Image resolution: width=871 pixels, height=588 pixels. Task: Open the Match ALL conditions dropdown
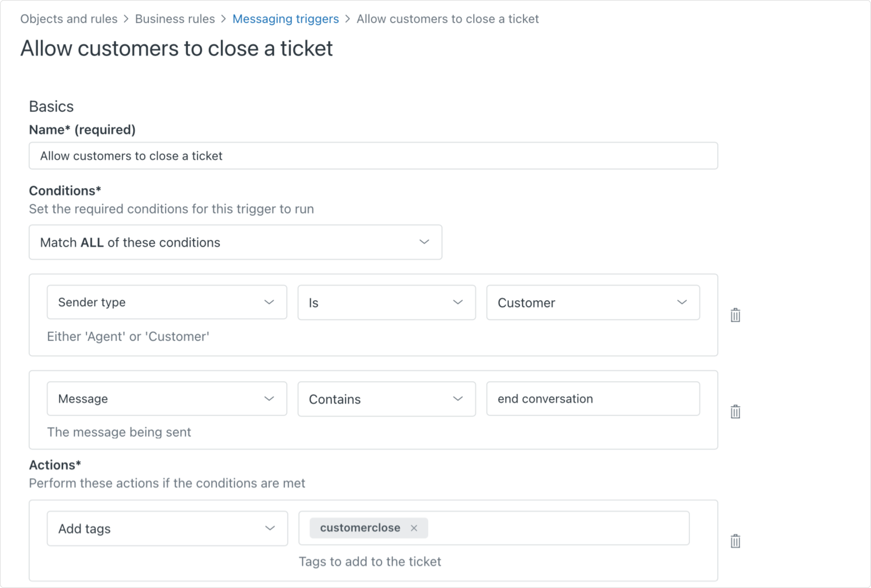[235, 242]
